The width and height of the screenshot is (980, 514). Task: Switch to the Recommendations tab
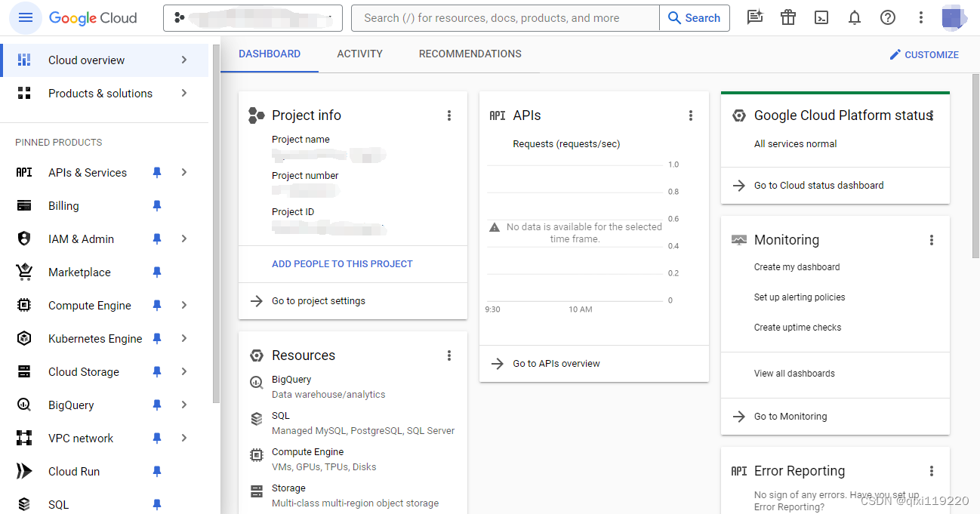pos(470,54)
